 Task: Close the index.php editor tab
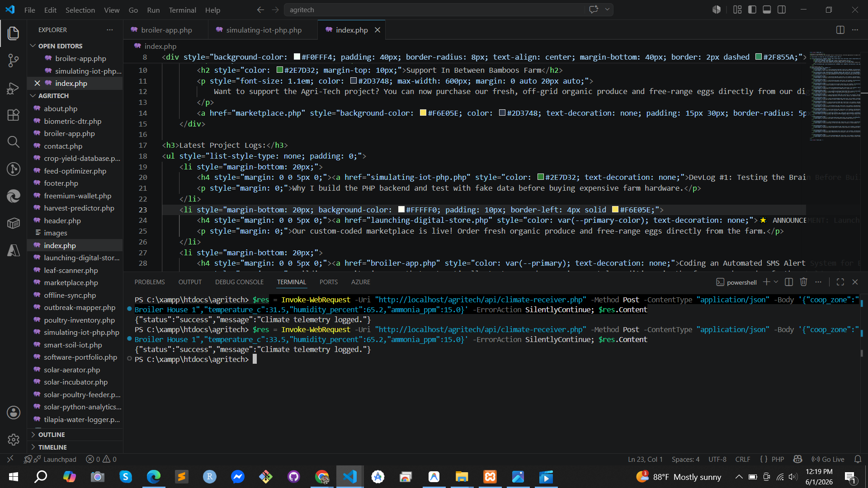click(x=377, y=30)
